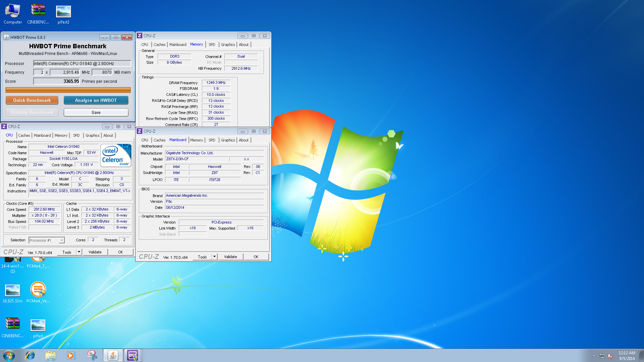Click Tools in the Mainboard CPU-Z window
644x362 pixels.
202,257
